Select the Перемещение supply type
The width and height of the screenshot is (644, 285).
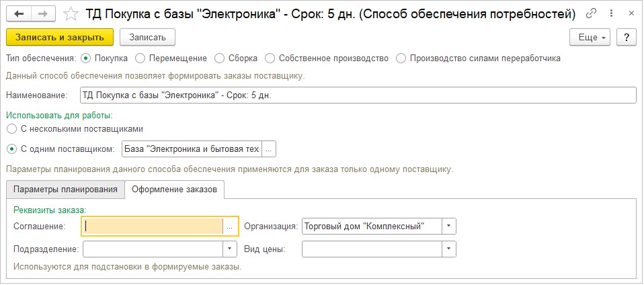point(140,58)
